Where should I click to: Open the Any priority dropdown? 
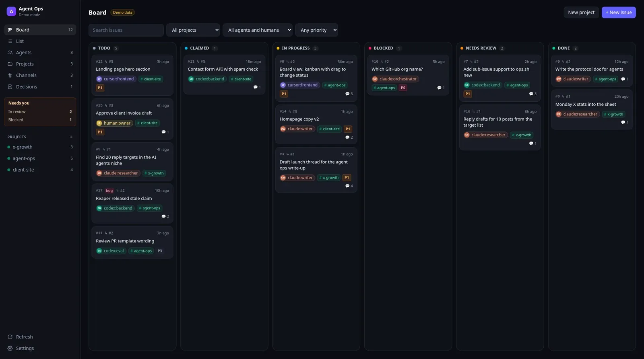click(316, 30)
